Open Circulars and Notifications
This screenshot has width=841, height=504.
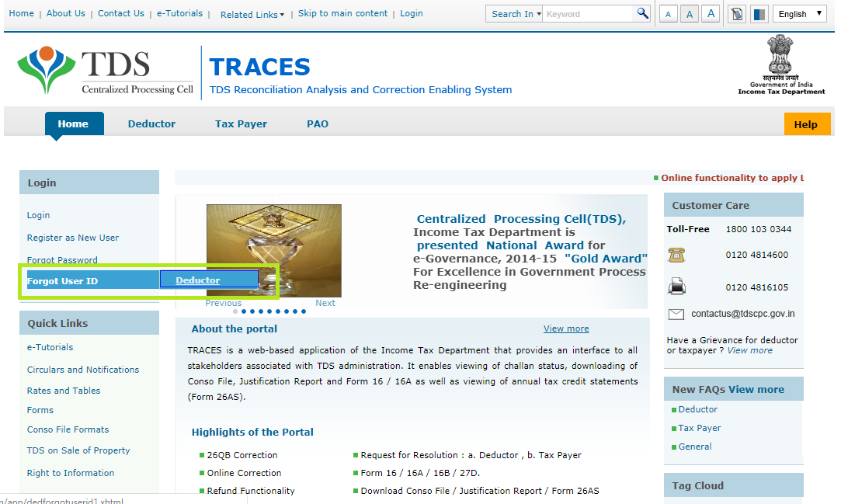coord(83,370)
